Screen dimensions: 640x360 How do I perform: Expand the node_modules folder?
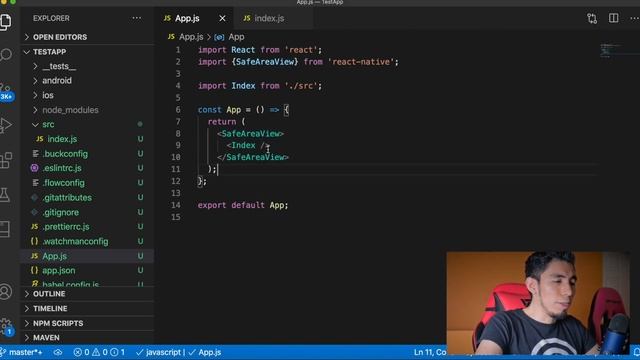87,110
